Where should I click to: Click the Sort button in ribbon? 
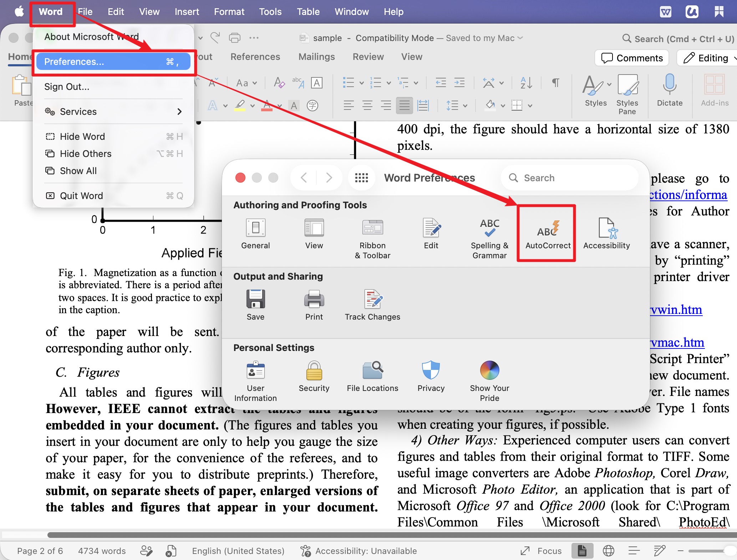[x=526, y=83]
